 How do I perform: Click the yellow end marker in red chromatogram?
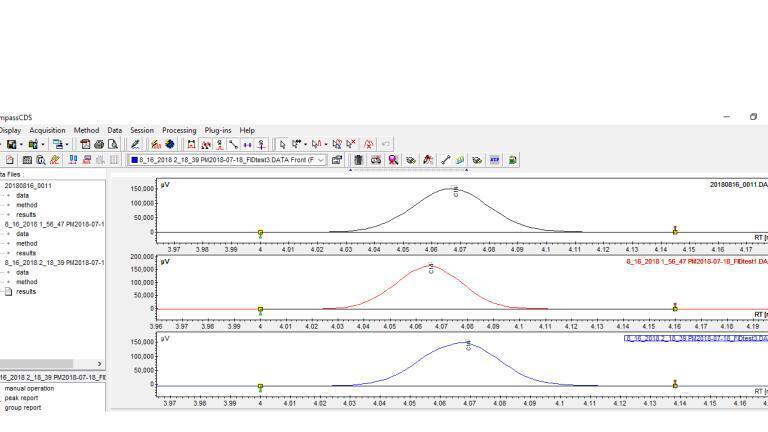675,308
